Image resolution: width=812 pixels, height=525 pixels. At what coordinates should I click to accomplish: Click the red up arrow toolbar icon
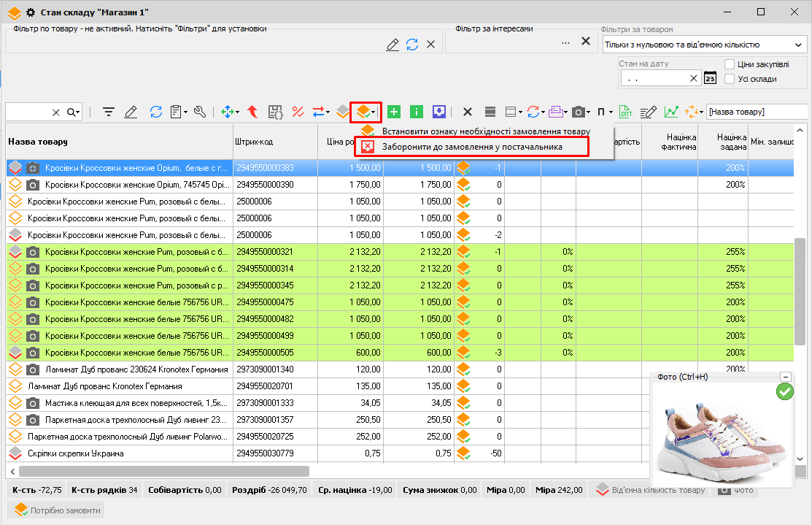(252, 112)
